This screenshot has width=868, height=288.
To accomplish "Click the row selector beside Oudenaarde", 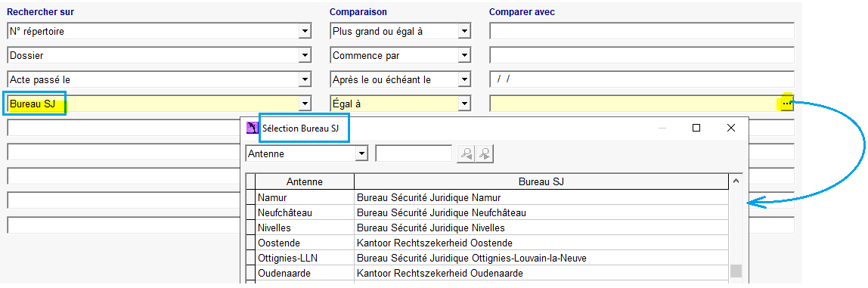I will 250,273.
